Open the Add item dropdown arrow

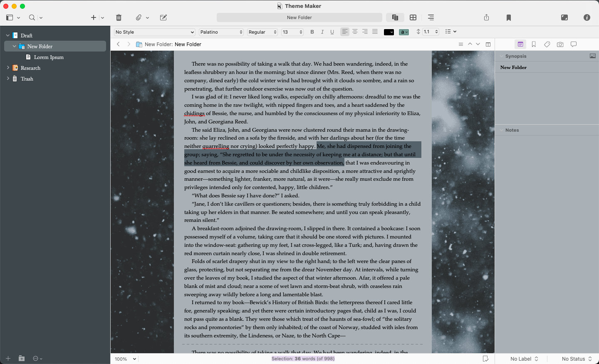click(x=102, y=18)
